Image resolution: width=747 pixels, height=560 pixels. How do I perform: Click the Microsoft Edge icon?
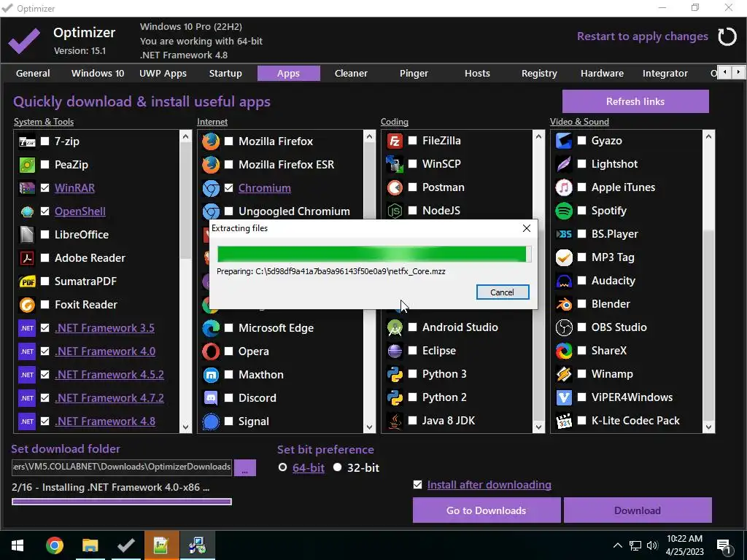(211, 328)
